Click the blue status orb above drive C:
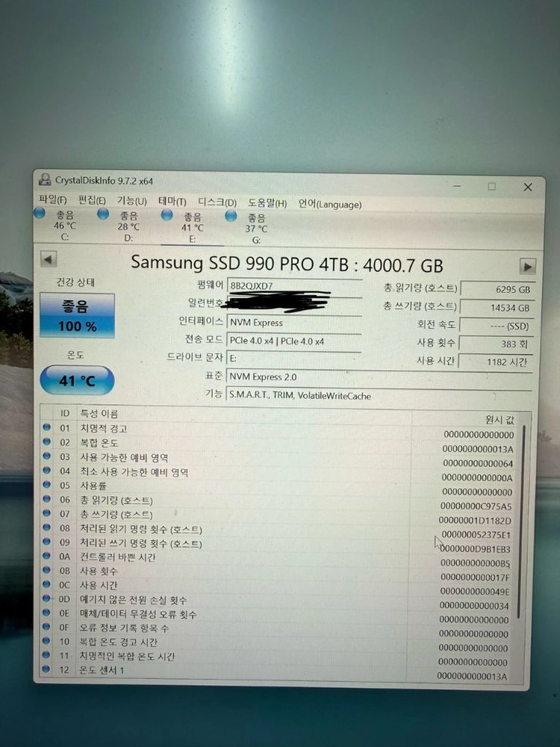 tap(40, 213)
